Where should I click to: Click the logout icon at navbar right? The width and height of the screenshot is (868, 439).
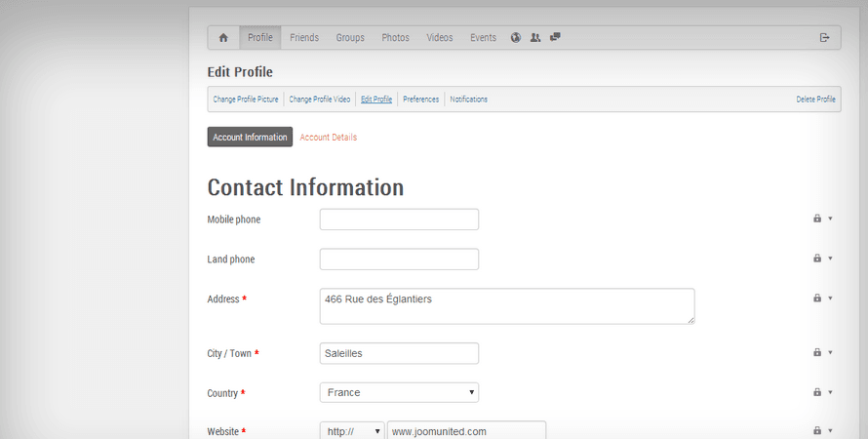click(x=824, y=38)
